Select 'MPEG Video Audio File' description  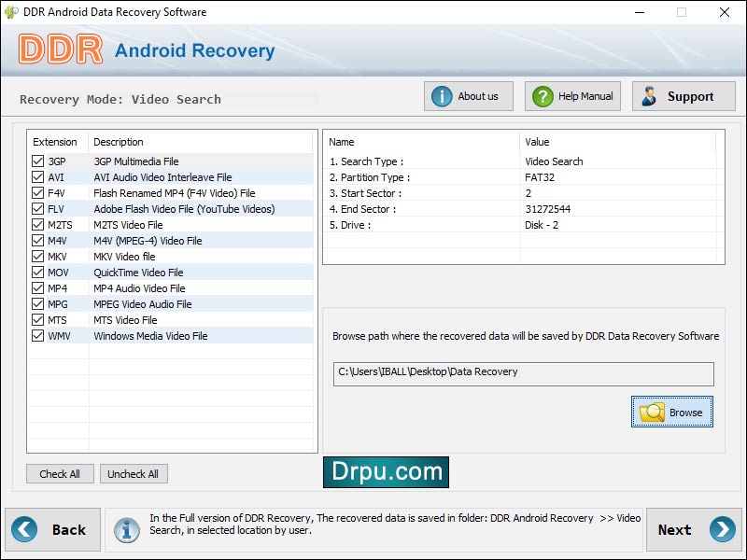click(143, 304)
